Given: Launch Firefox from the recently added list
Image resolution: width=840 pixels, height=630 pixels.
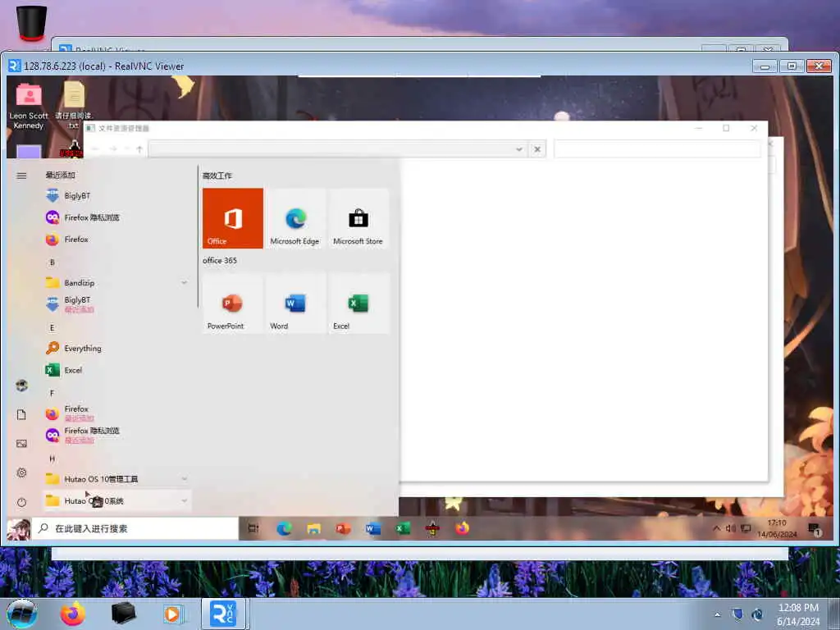Looking at the screenshot, I should [x=116, y=240].
